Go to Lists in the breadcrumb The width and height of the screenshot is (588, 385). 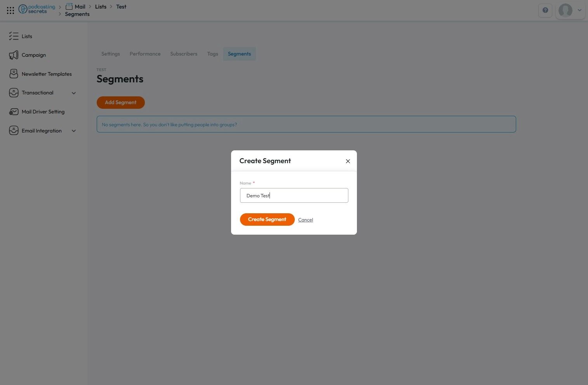101,7
